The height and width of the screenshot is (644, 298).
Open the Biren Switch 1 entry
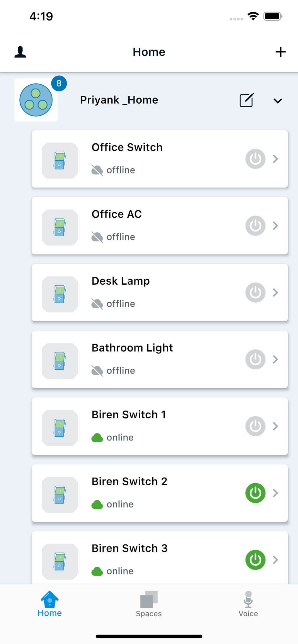tap(160, 426)
